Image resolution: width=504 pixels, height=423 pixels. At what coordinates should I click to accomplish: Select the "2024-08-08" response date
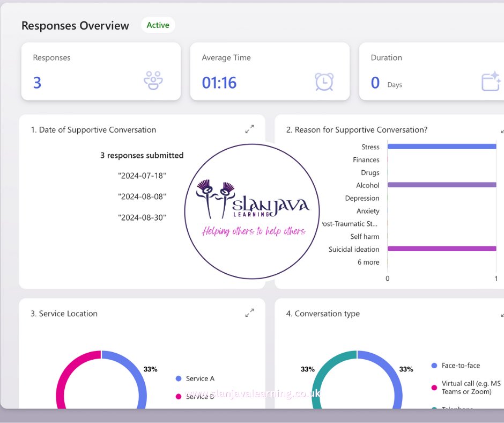tap(142, 196)
